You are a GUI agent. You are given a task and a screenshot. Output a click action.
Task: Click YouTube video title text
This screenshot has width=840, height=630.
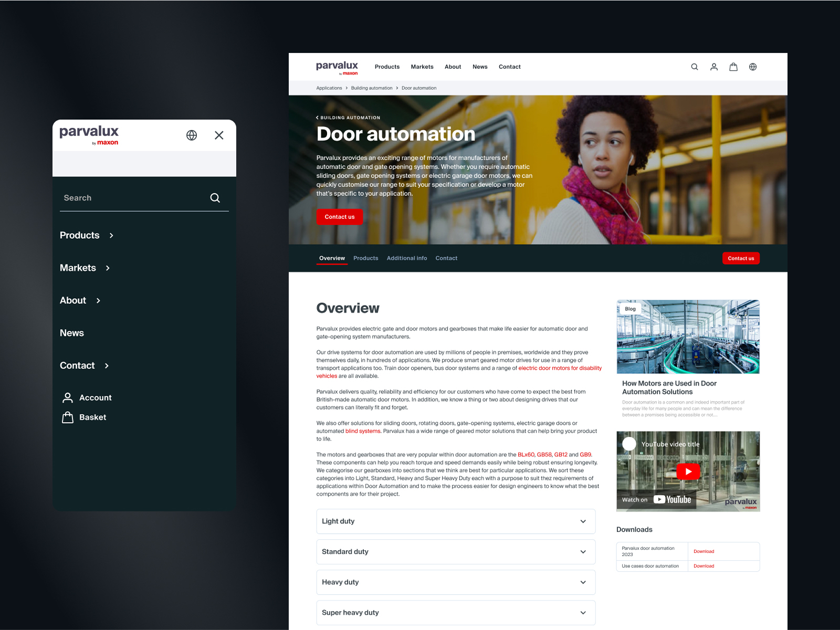(670, 444)
